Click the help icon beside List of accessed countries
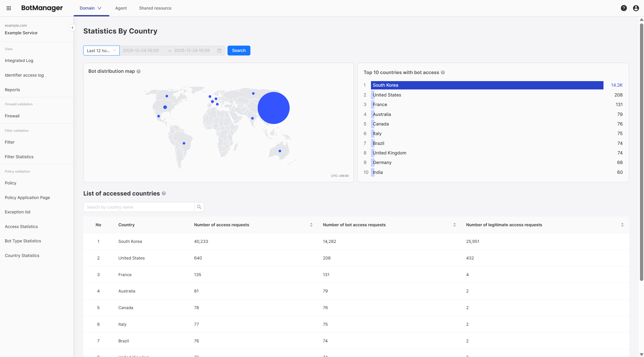The width and height of the screenshot is (644, 357). pyautogui.click(x=164, y=193)
